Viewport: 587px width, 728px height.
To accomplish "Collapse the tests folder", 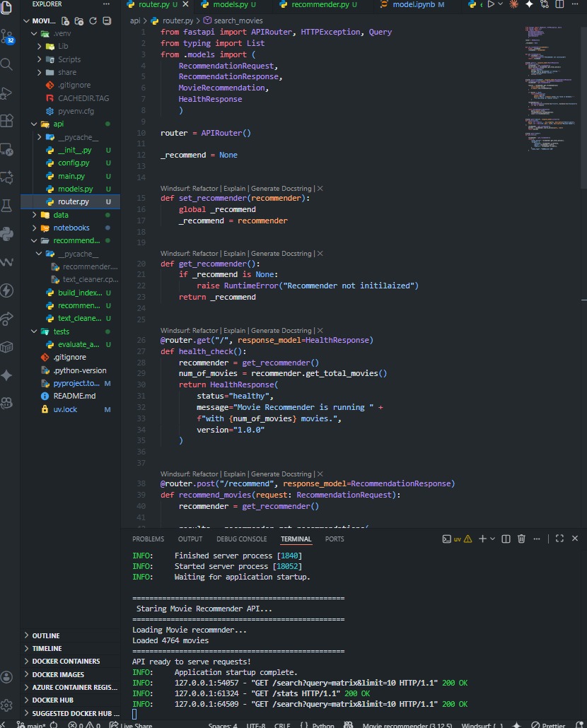I will point(34,331).
